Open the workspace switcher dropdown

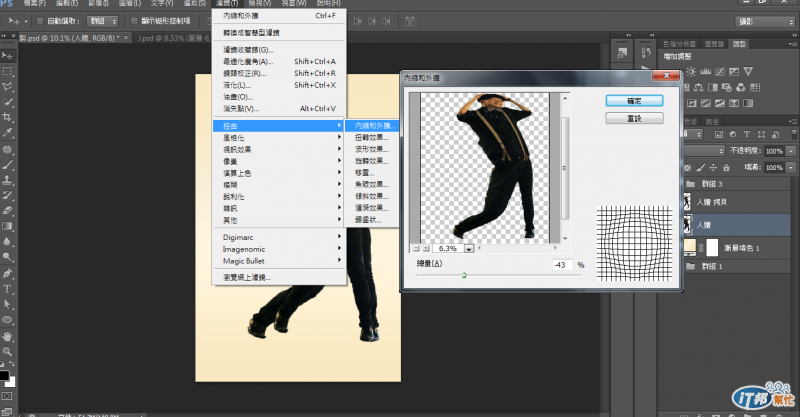766,21
